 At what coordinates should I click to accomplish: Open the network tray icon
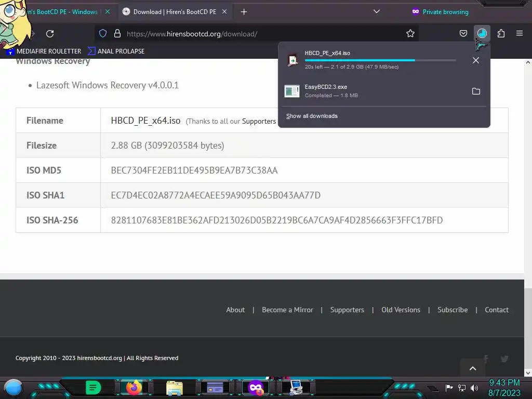point(462,388)
